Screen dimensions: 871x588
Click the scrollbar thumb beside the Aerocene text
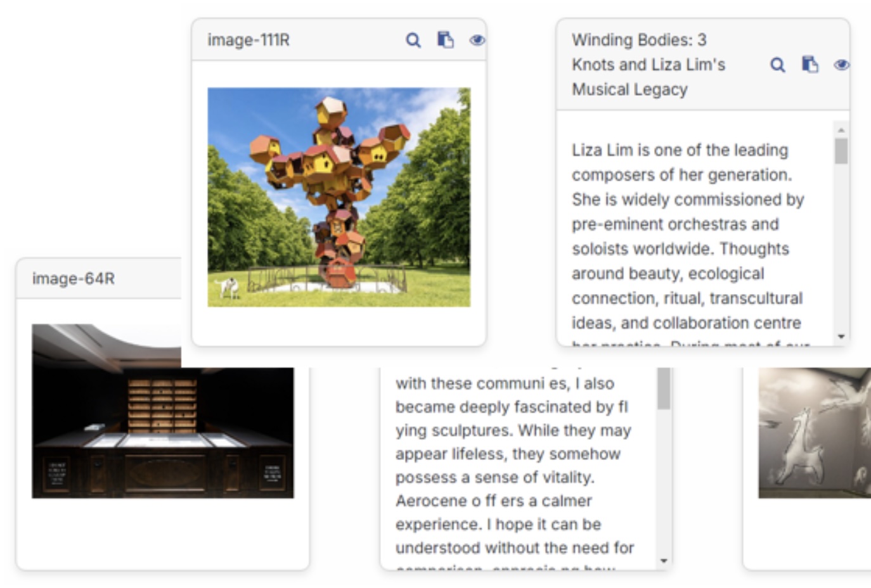pos(664,389)
